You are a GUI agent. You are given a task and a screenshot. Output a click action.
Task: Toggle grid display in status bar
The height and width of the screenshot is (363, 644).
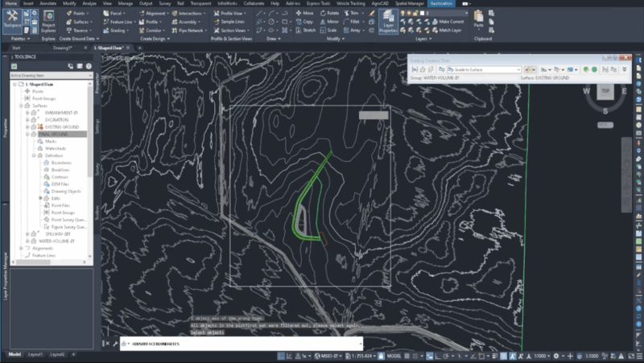[x=407, y=356]
